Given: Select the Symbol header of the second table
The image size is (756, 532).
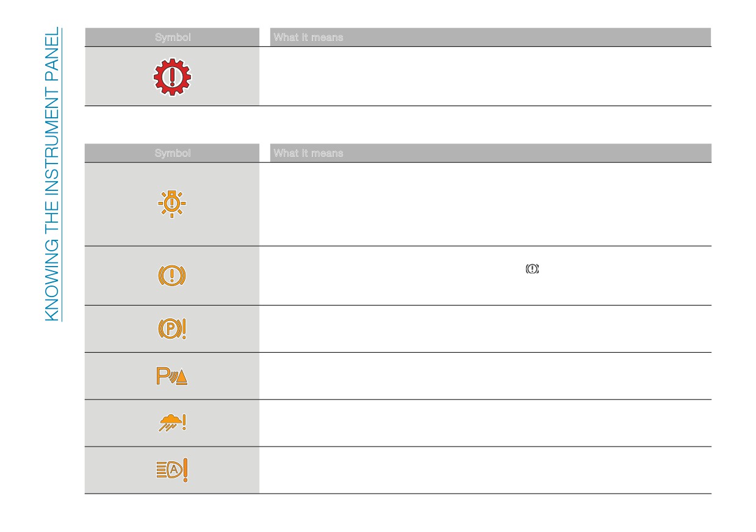Looking at the screenshot, I should [x=172, y=153].
